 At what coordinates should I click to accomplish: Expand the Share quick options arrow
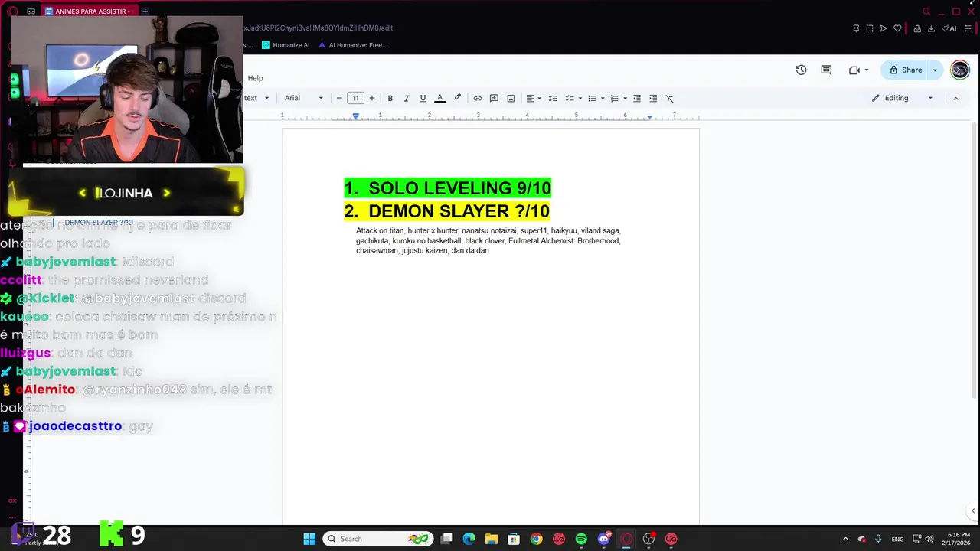coord(935,70)
